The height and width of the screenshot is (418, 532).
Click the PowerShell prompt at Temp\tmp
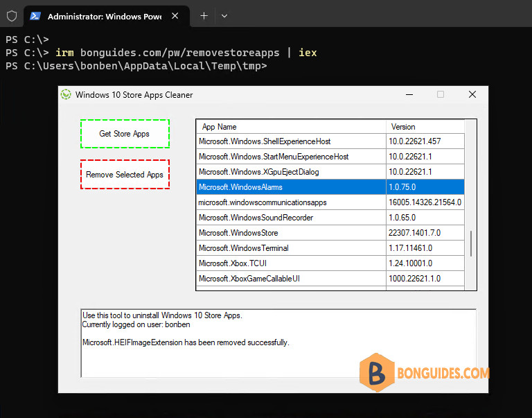tap(136, 66)
